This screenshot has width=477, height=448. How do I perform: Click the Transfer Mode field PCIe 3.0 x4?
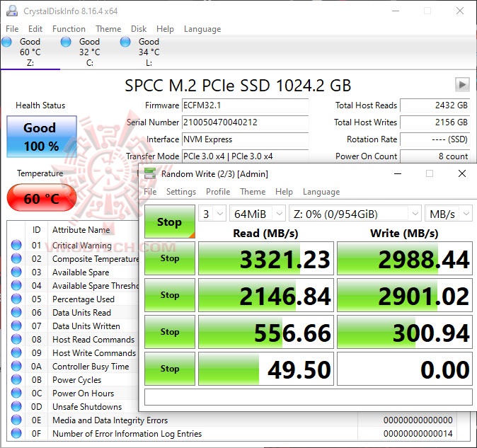pyautogui.click(x=245, y=156)
